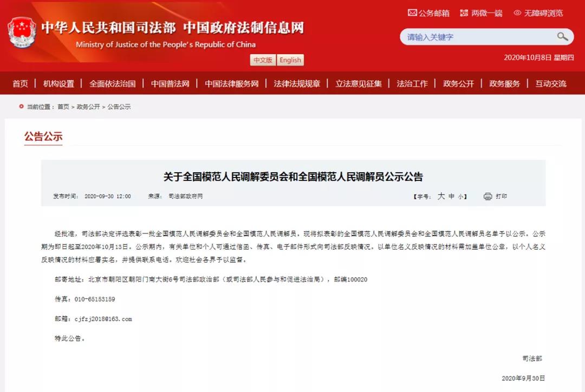This screenshot has height=392, width=585.
Task: Open the 机构设置 menu item
Action: point(58,83)
